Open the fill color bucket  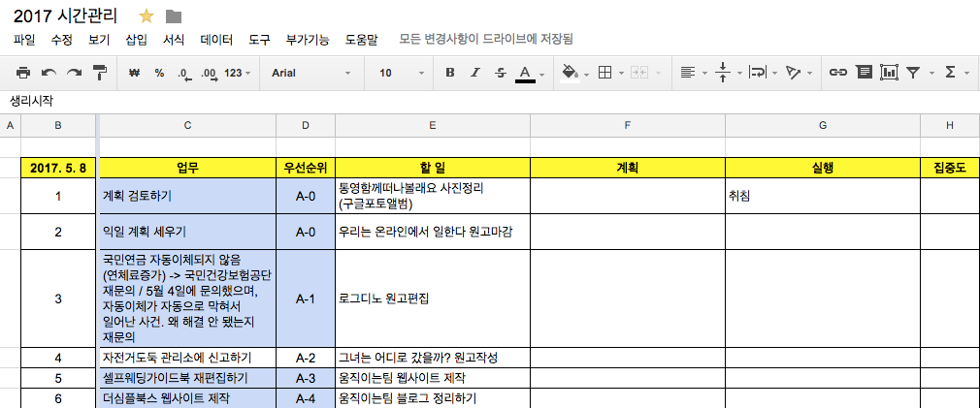(x=570, y=73)
